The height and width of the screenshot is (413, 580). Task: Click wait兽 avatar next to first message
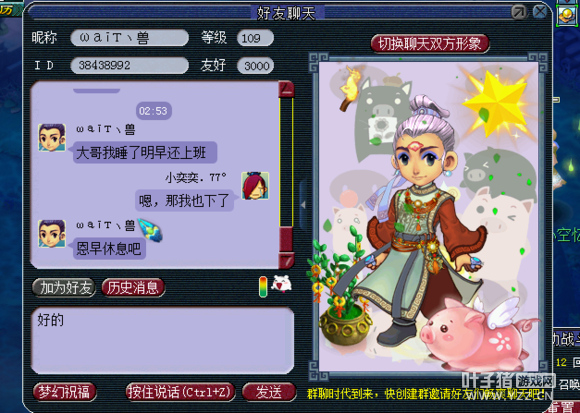tap(52, 138)
